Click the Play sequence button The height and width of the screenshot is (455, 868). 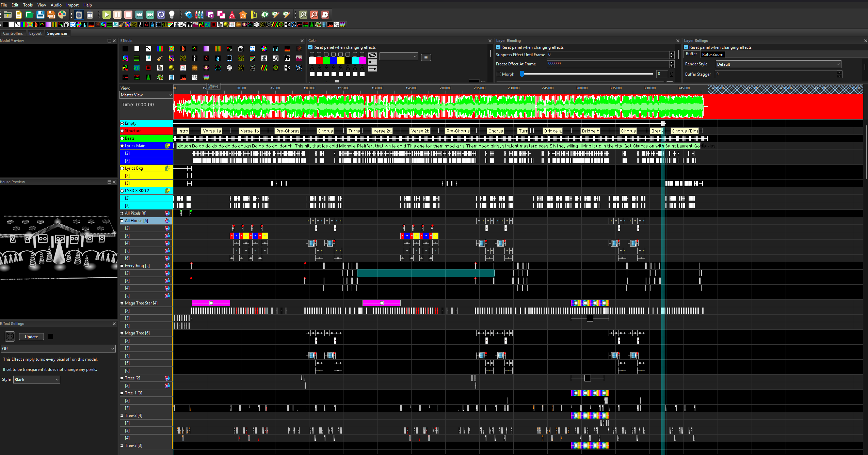tap(106, 15)
